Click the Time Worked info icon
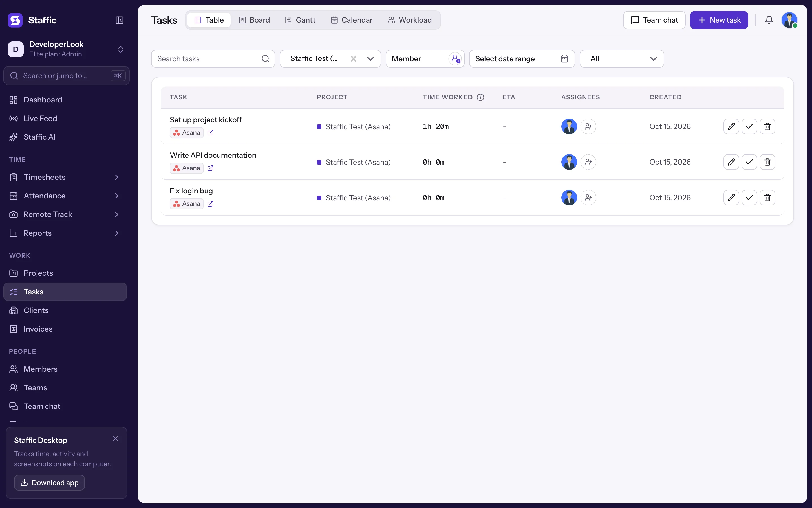This screenshot has width=812, height=508. coord(480,97)
